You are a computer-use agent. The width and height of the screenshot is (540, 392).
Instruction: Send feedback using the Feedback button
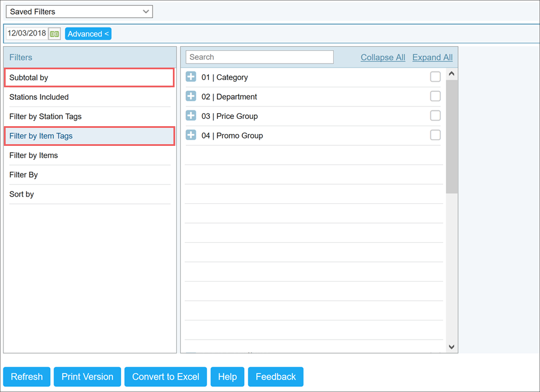(x=275, y=376)
